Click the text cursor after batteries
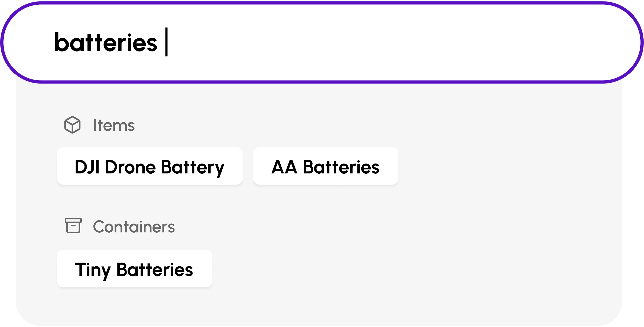644x327 pixels. point(166,42)
